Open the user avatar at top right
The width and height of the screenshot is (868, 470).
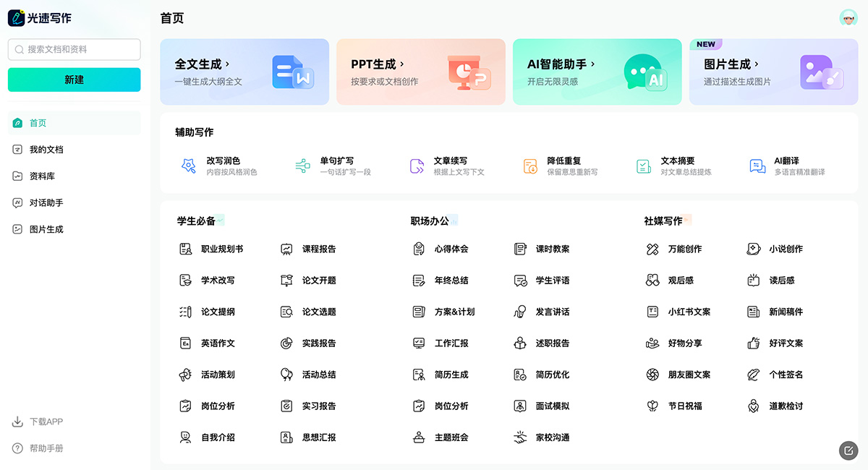click(x=848, y=18)
